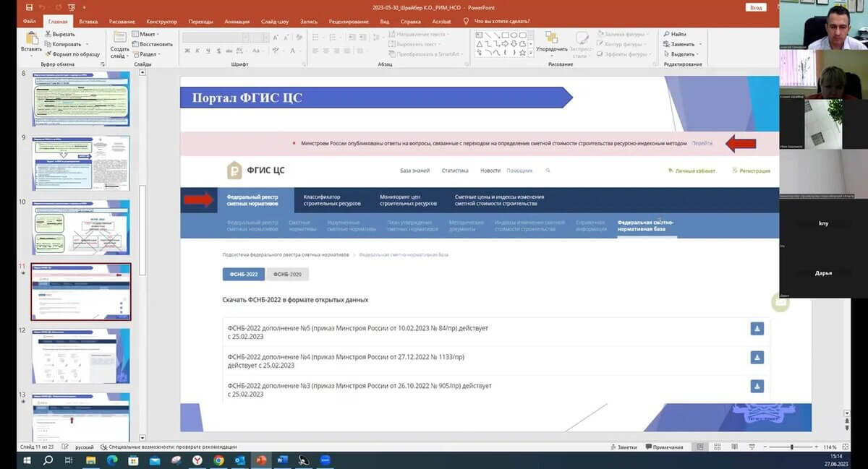Open the Acrobat ribbon tab
Viewport: 868px width, 469px height.
441,22
